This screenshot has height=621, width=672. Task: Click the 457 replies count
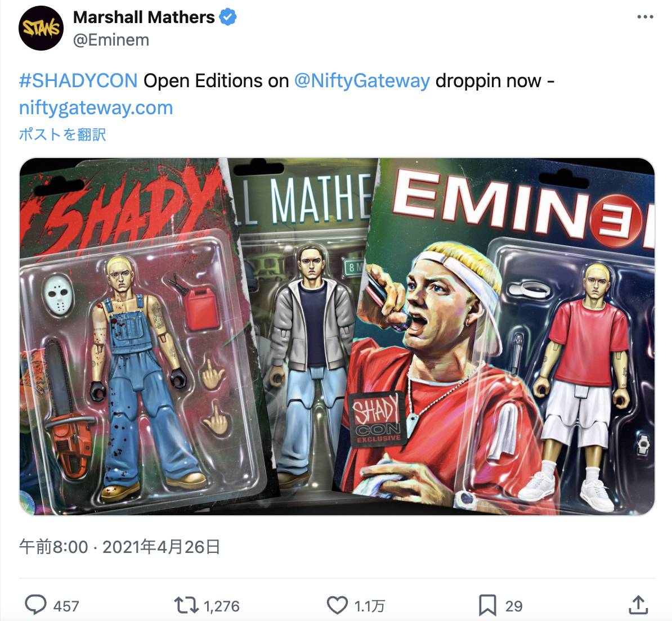pos(66,606)
